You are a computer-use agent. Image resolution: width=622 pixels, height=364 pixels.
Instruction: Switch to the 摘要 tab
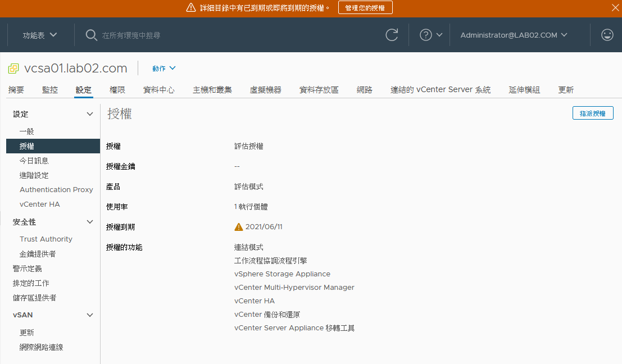coord(16,90)
